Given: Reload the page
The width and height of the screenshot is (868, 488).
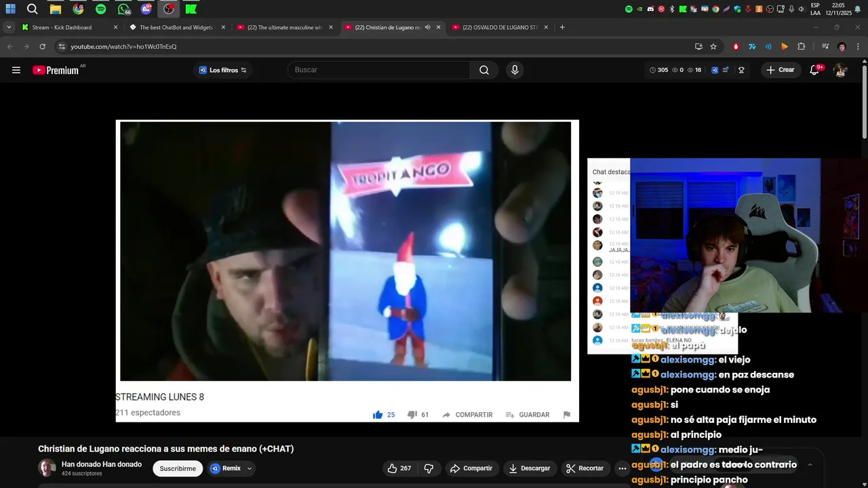Looking at the screenshot, I should [x=42, y=47].
